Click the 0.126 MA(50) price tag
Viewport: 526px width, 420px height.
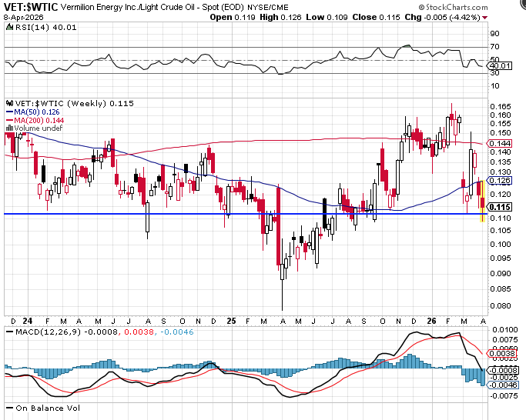(x=500, y=181)
